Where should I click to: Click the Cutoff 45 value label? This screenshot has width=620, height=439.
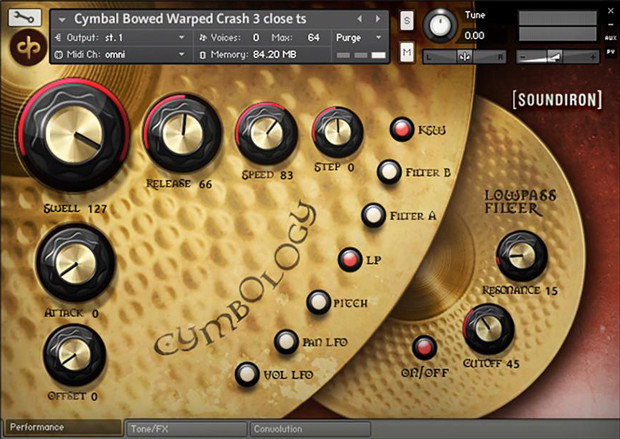[x=491, y=363]
